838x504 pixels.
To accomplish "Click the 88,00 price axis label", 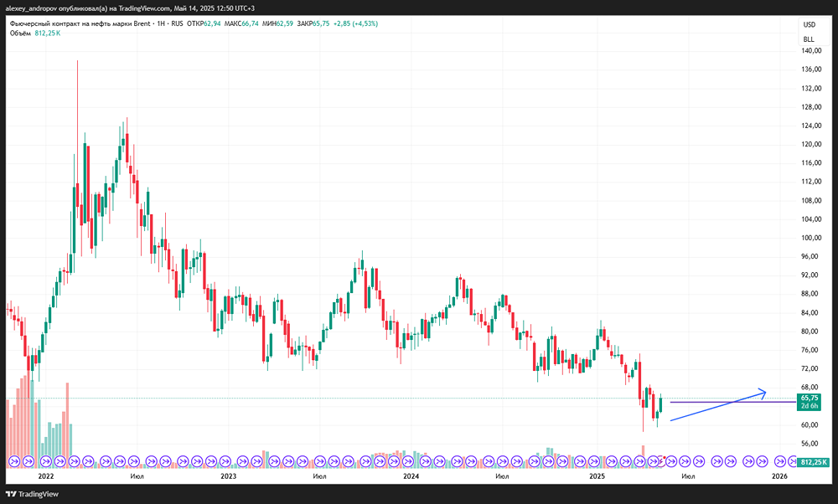I will pos(810,294).
